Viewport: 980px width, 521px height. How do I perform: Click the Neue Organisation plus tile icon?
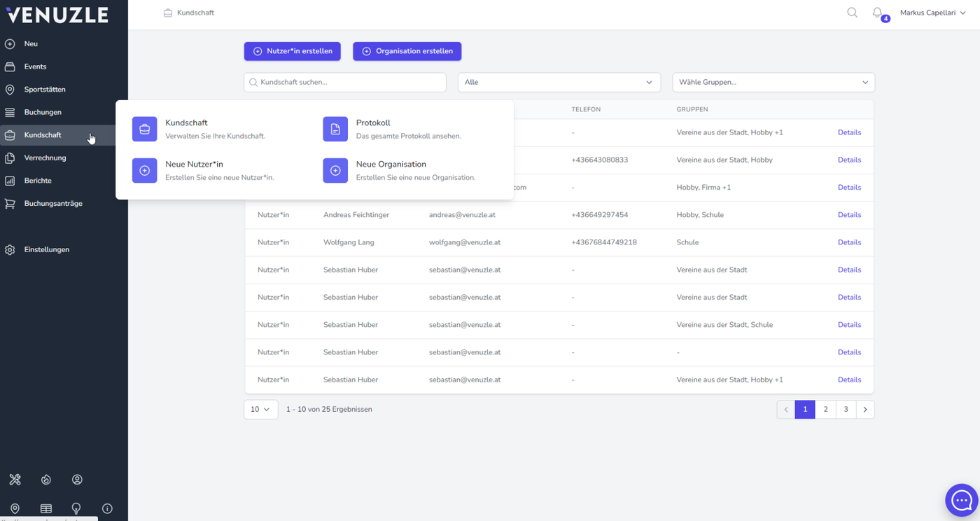[x=335, y=170]
